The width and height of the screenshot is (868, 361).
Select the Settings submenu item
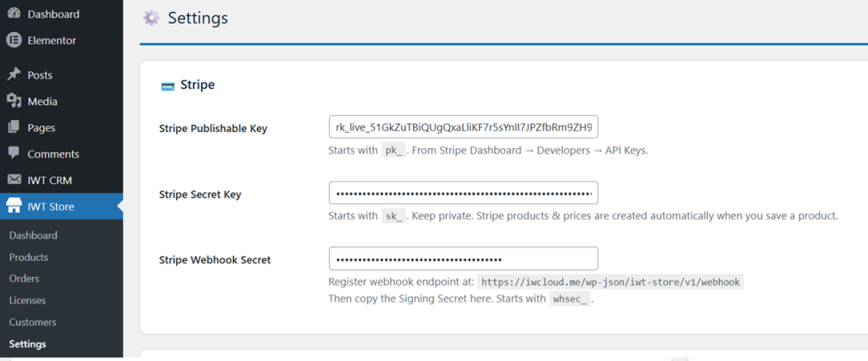point(27,344)
